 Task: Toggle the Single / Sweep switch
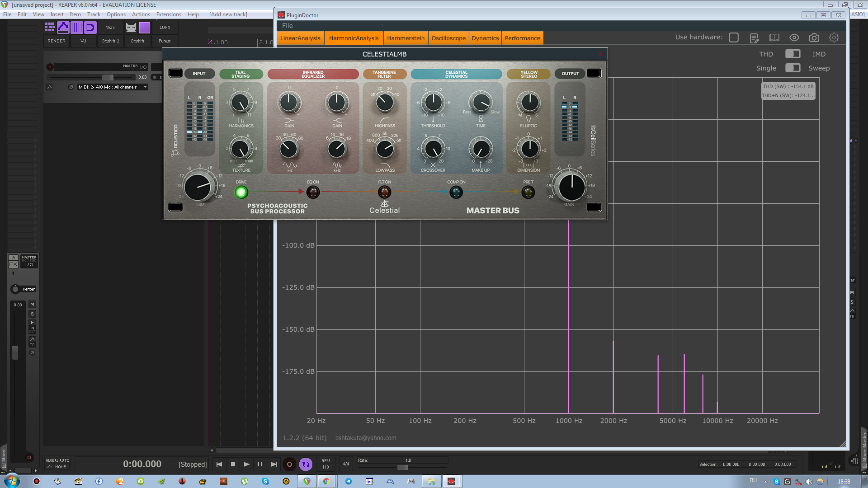[793, 68]
